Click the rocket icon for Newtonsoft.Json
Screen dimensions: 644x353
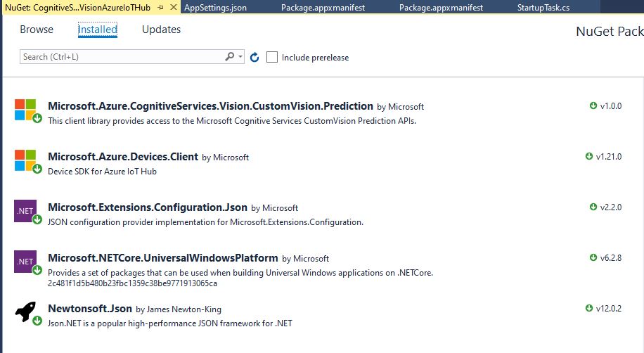point(25,312)
